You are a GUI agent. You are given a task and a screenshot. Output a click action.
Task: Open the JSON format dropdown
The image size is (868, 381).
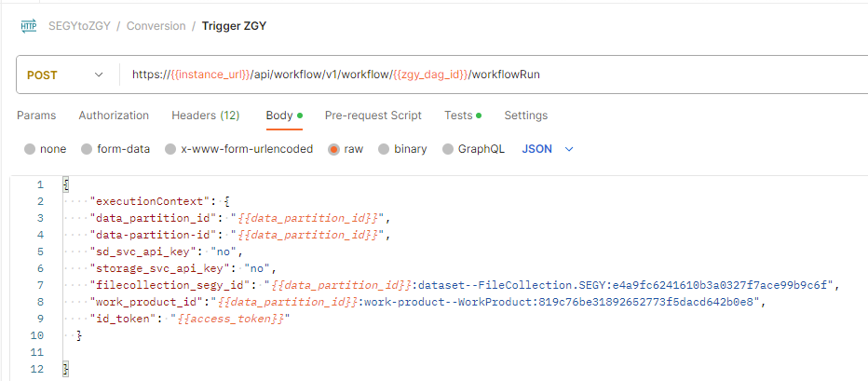click(x=548, y=149)
